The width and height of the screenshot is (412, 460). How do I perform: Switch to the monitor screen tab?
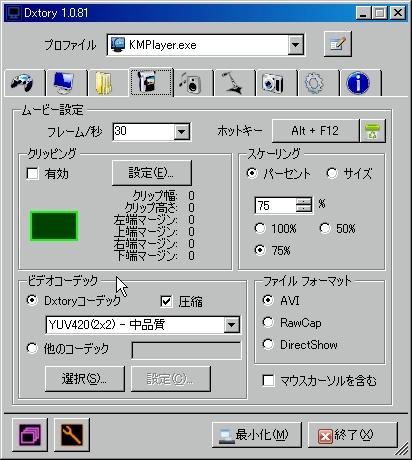(66, 83)
